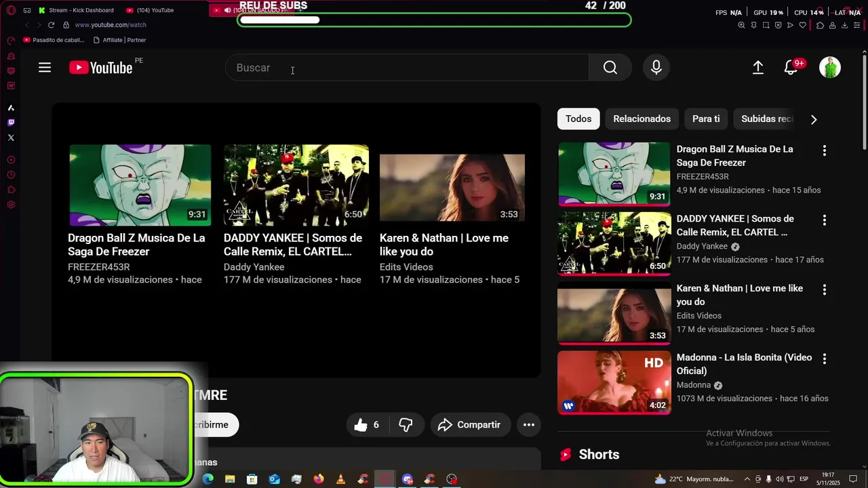The height and width of the screenshot is (488, 868).
Task: Click sidebar title Dragon Ball Z Musica De La Saga
Action: point(734,156)
